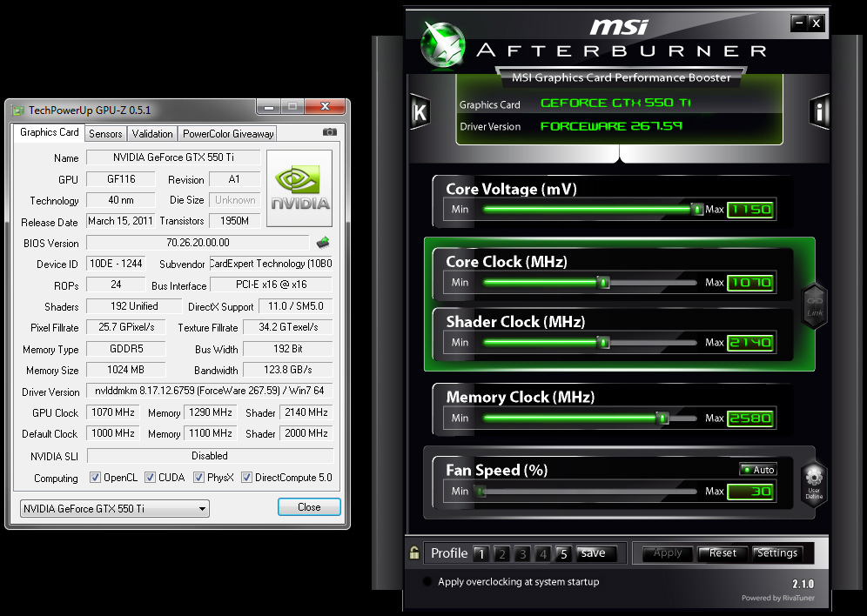This screenshot has width=867, height=616.
Task: Switch to the Graphics Card tab
Action: click(49, 132)
